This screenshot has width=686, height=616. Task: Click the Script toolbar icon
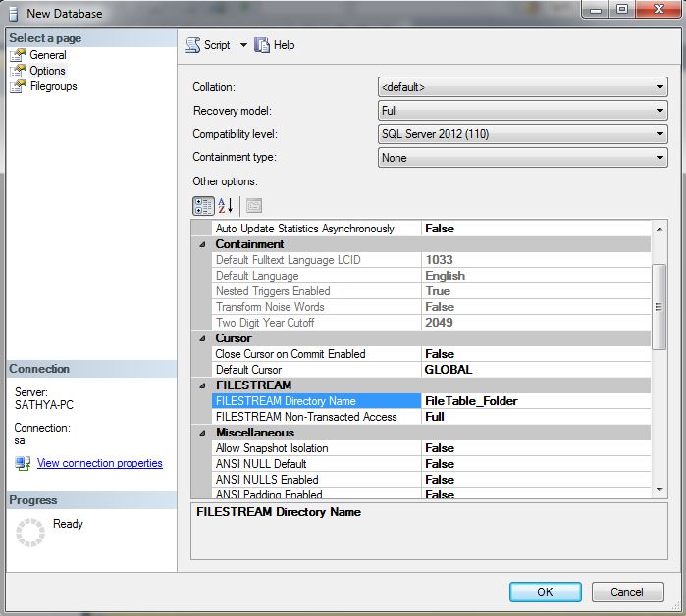(192, 45)
